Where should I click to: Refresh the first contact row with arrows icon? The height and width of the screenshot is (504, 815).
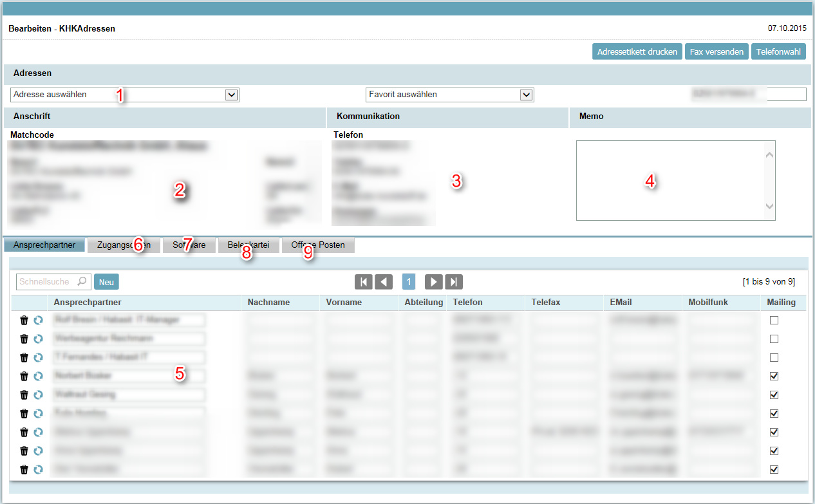pos(38,320)
